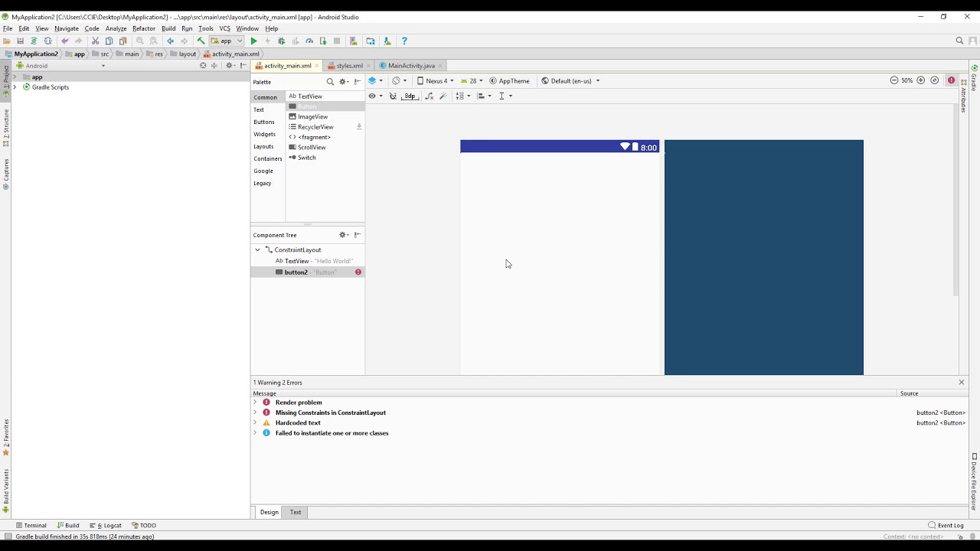Switch to the MainActivity.java tab
The image size is (980, 551).
[411, 66]
